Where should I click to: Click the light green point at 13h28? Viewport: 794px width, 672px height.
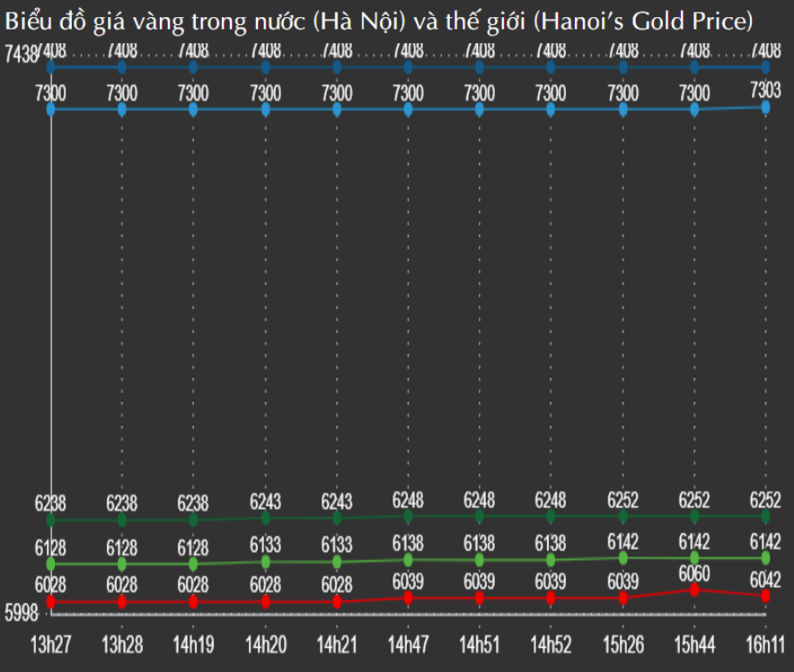pyautogui.click(x=121, y=563)
